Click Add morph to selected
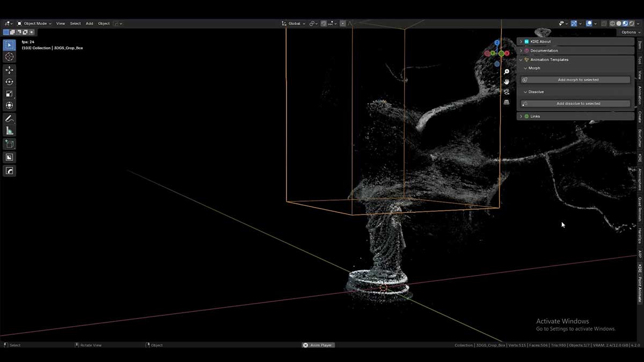644x362 pixels. pyautogui.click(x=576, y=79)
